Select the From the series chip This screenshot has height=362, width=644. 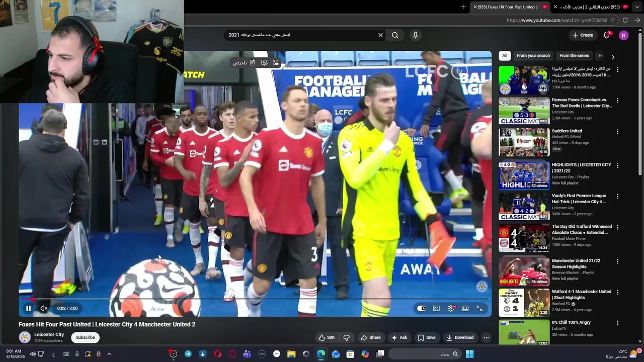(x=574, y=56)
